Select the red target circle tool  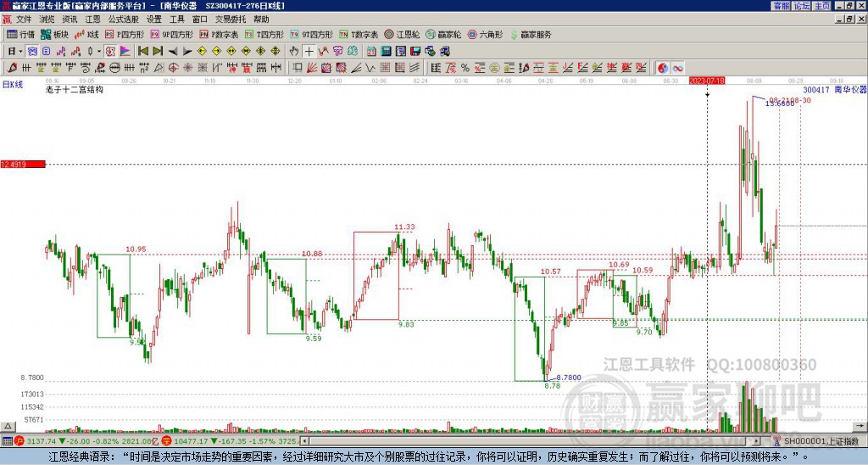(x=173, y=68)
